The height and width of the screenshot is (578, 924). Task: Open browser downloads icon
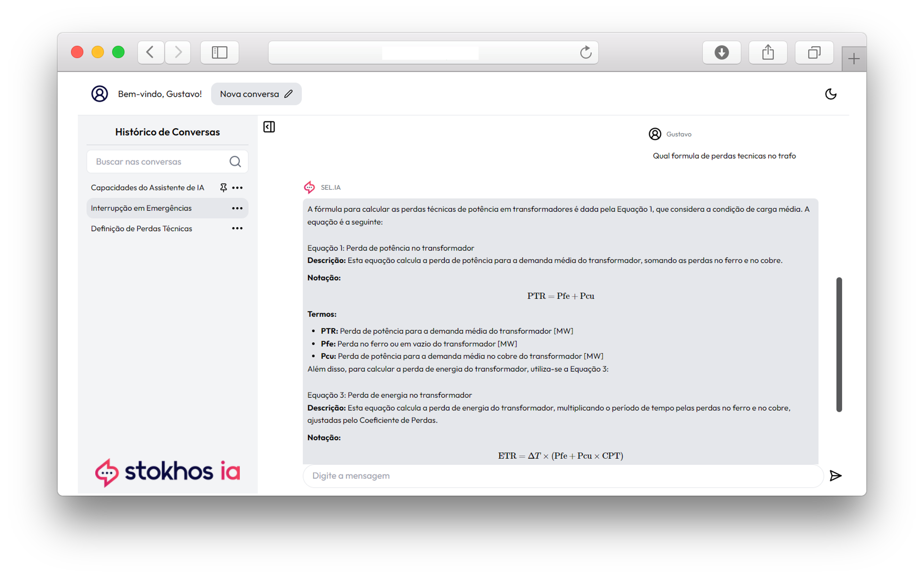(x=721, y=52)
